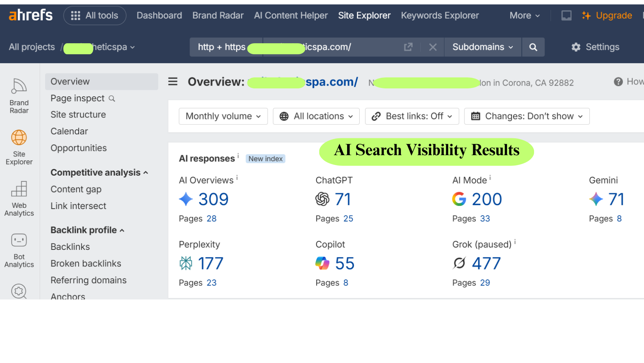The width and height of the screenshot is (644, 363).
Task: Click the bottom badge icon in the left sidebar
Action: [19, 291]
